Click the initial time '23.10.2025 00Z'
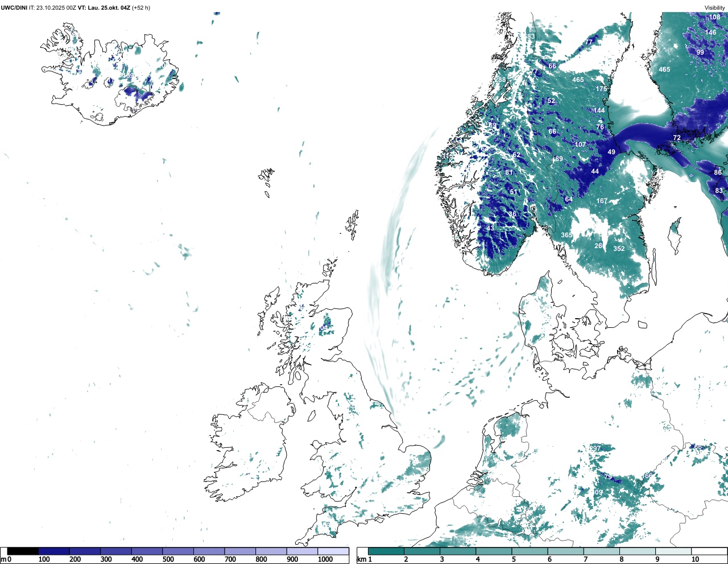The image size is (728, 564). (x=56, y=8)
